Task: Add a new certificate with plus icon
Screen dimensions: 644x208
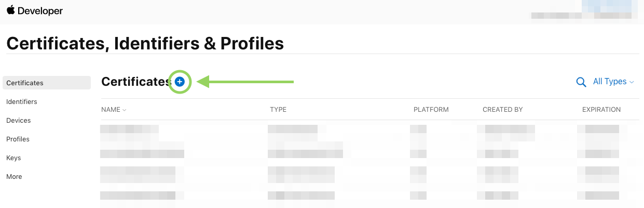Action: (180, 82)
